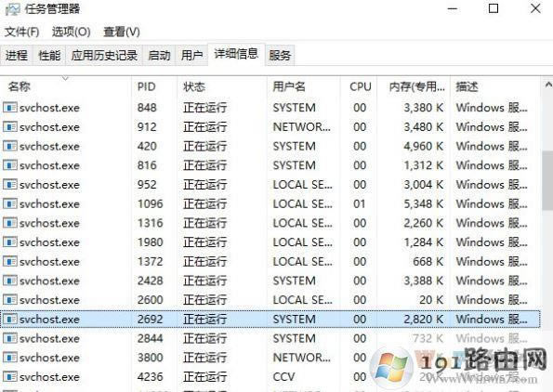Select the svchost.exe row with PID 2428
The width and height of the screenshot is (553, 392).
coord(270,281)
